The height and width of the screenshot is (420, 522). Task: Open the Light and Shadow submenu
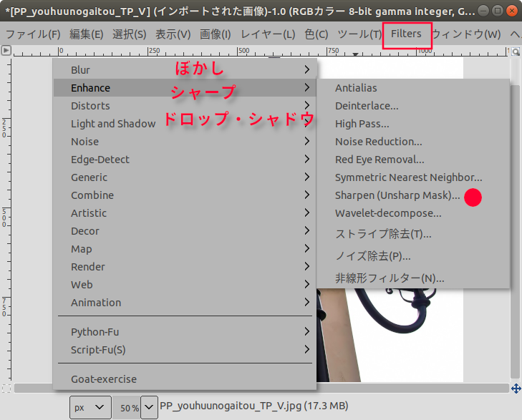pyautogui.click(x=185, y=124)
